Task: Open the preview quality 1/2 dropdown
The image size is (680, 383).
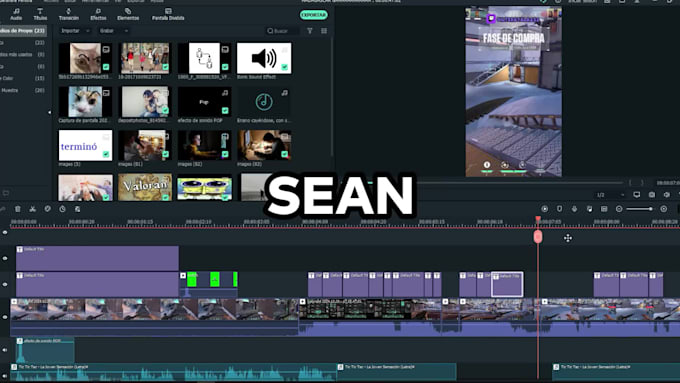Action: point(610,195)
